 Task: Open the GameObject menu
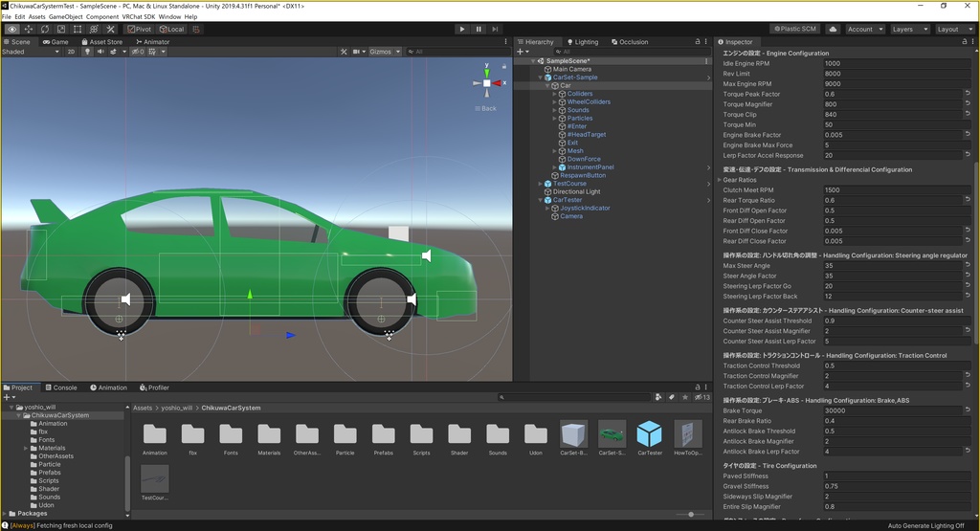[x=66, y=17]
